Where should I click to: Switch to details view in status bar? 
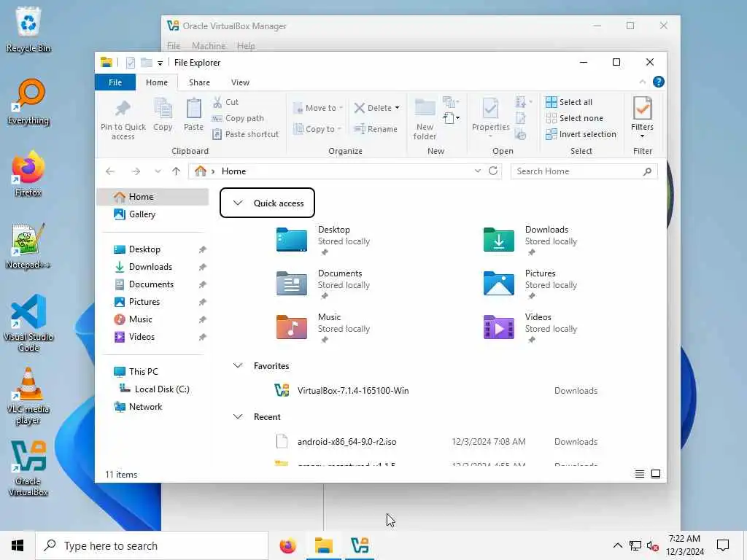639,474
